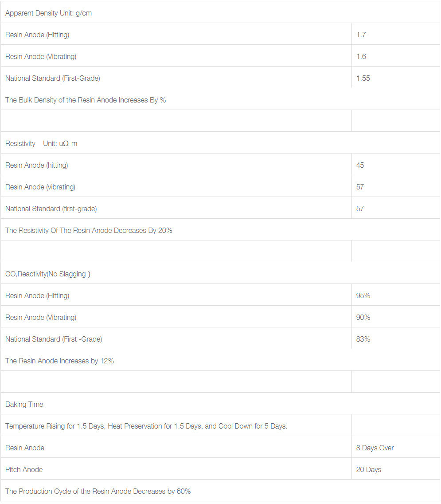Click the Baking Time heading
Viewport: 441px width, 504px height.
(x=24, y=404)
